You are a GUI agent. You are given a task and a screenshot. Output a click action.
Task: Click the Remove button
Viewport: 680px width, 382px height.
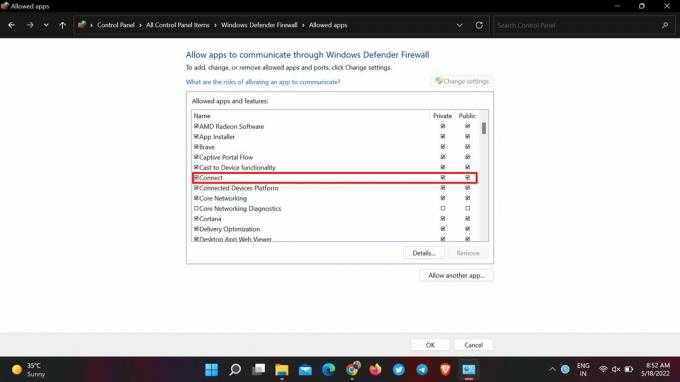(x=468, y=253)
